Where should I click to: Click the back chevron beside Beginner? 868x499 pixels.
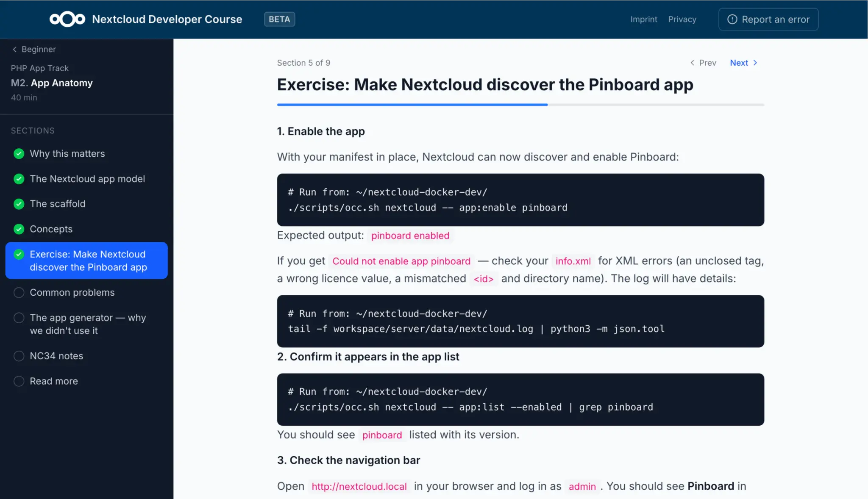click(x=15, y=49)
